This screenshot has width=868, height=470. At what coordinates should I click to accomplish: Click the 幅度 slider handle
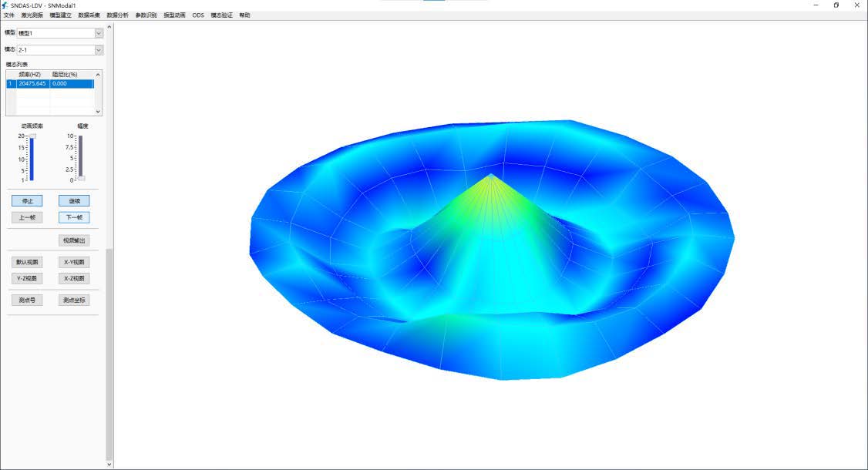pos(81,179)
